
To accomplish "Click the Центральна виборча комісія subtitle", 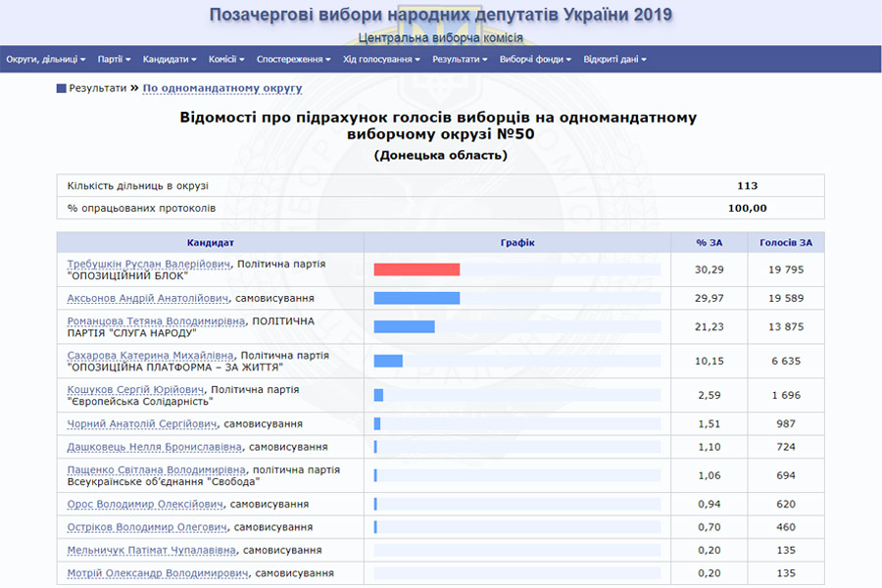I will point(440,37).
